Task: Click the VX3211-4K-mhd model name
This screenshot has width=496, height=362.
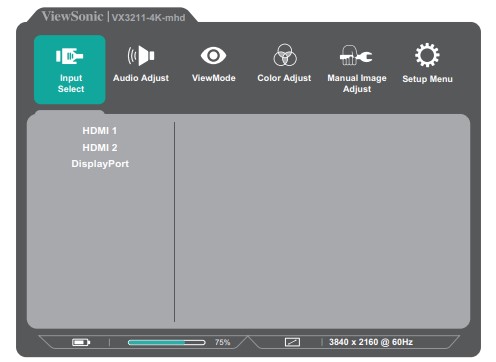Action: pyautogui.click(x=148, y=18)
